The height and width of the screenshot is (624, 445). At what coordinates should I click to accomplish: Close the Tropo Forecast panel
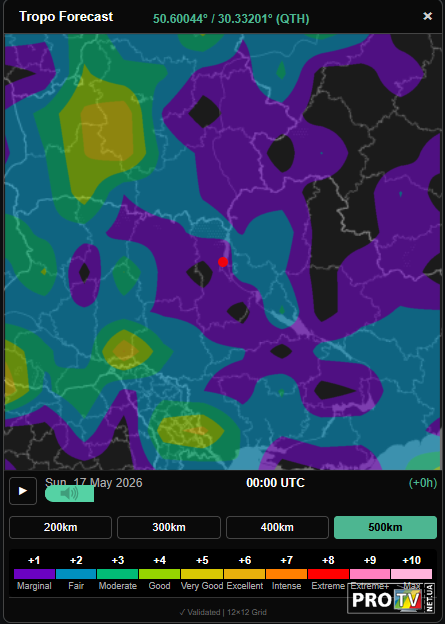tap(427, 16)
